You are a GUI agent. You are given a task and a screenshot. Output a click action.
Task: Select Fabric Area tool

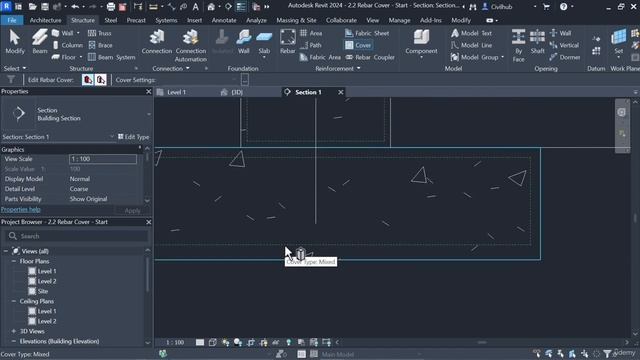click(x=320, y=57)
